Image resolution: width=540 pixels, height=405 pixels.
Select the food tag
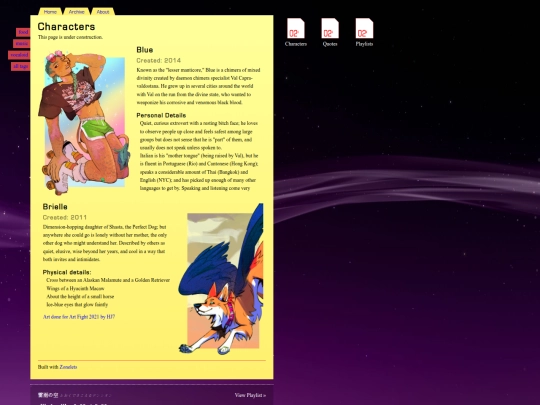23,32
